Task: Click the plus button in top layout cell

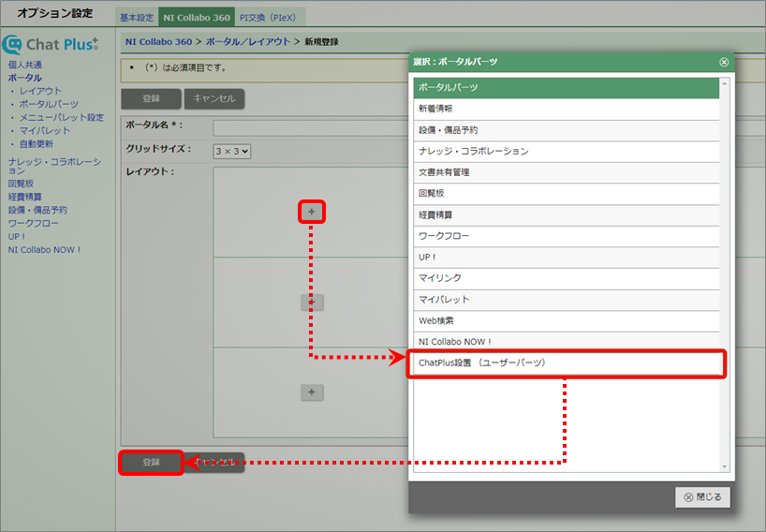Action: pos(312,212)
